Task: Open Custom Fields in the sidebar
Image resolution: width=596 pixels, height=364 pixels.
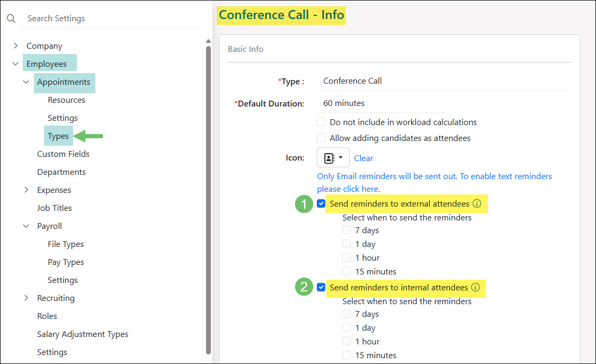Action: point(63,154)
